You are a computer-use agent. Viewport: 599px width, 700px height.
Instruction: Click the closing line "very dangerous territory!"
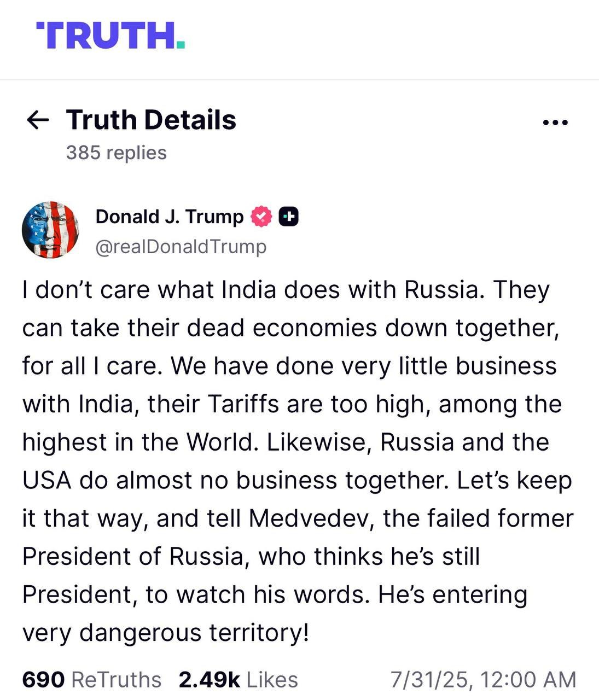[x=166, y=633]
